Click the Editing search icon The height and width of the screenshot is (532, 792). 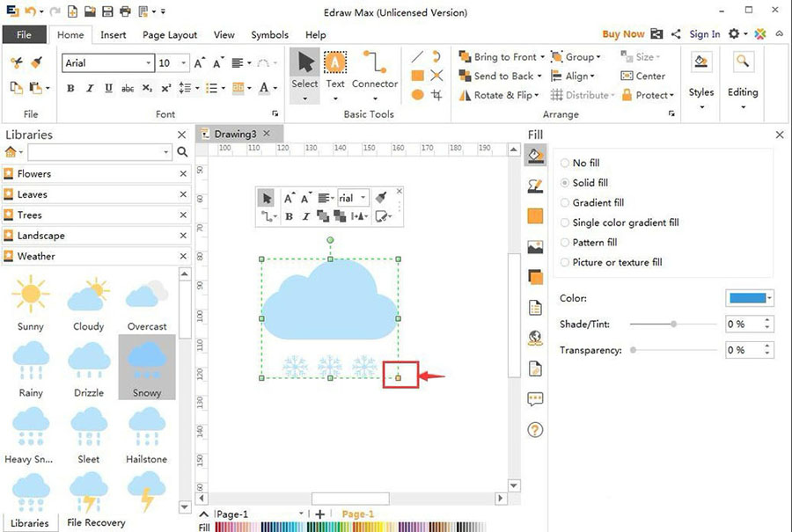pos(742,63)
